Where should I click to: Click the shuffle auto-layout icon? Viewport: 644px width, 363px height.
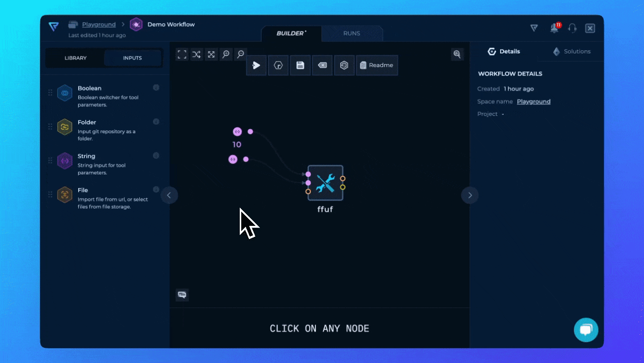tap(197, 54)
